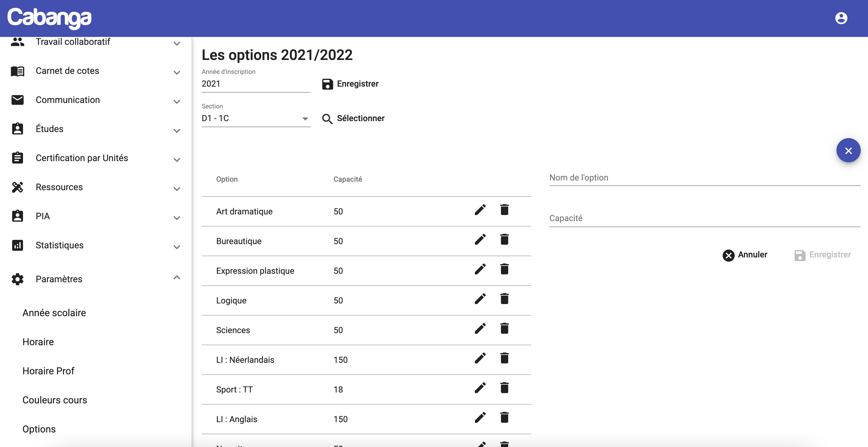Click the Annuler button on the form

(745, 254)
